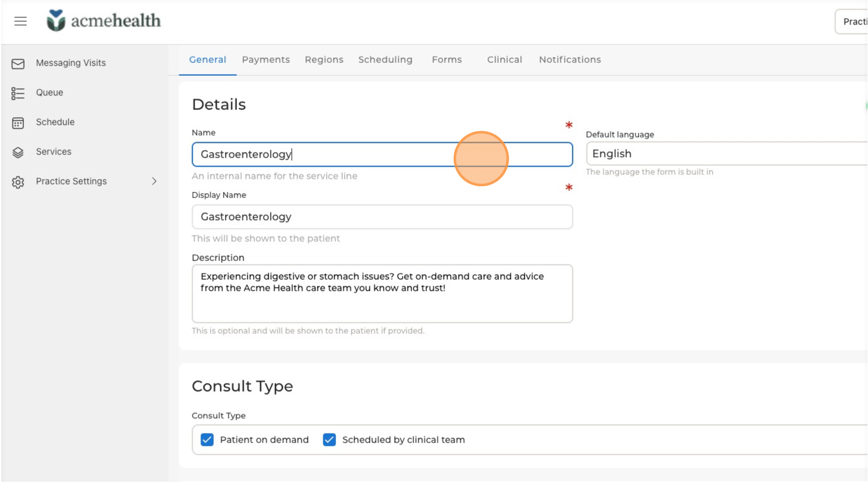Click 'This will be shown to the patient' hint
The height and width of the screenshot is (482, 868).
pyautogui.click(x=266, y=238)
